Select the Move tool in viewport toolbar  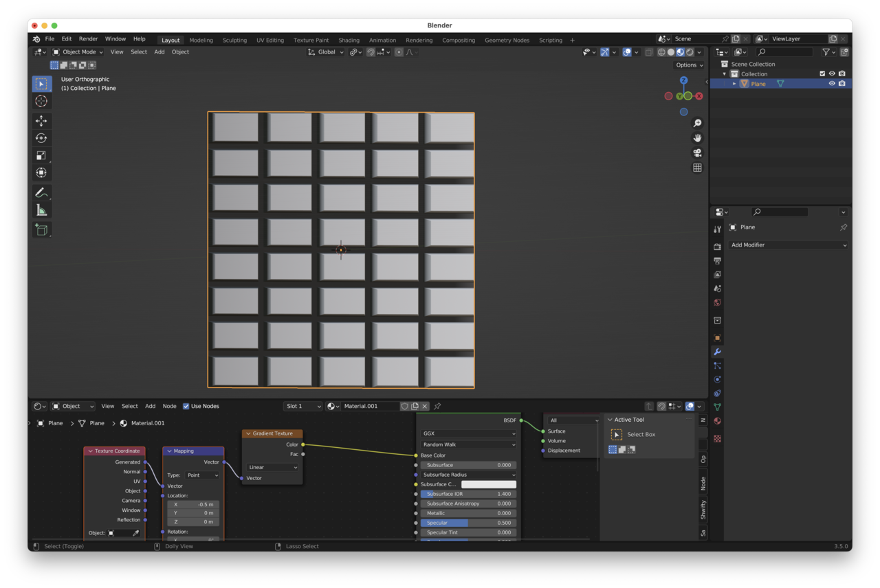click(41, 121)
